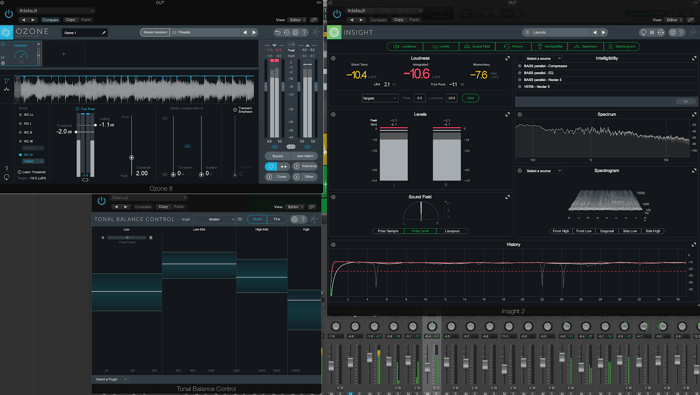Switch to the Loudness tab in Insight
The width and height of the screenshot is (700, 395).
click(x=404, y=46)
